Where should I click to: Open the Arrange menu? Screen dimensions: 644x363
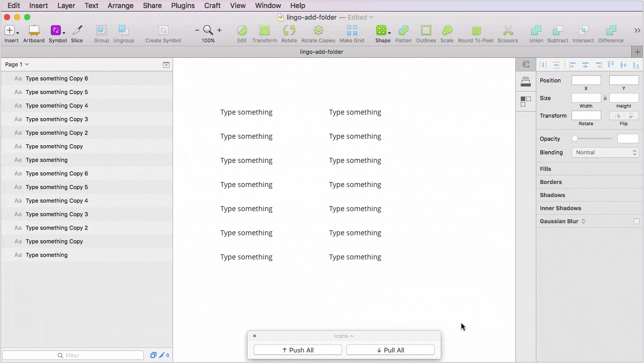tap(121, 6)
